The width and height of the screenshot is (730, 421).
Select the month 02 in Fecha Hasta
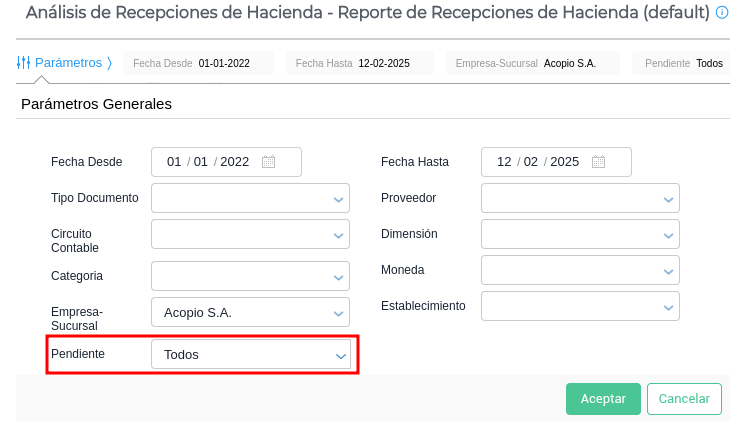(x=531, y=162)
